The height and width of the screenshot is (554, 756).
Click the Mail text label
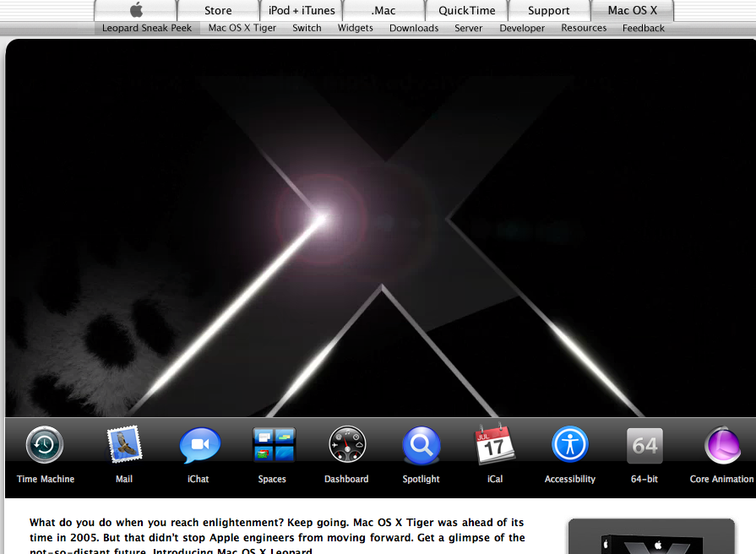124,479
